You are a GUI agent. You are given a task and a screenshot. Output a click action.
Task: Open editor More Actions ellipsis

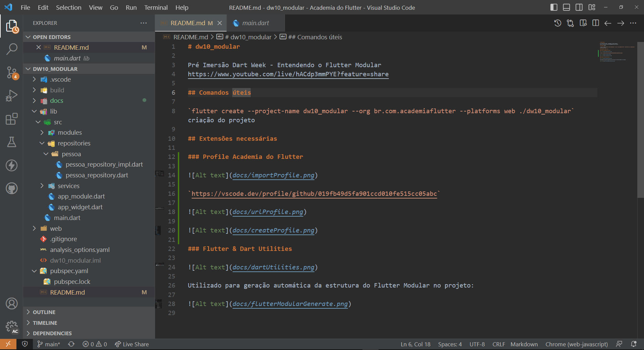[633, 23]
